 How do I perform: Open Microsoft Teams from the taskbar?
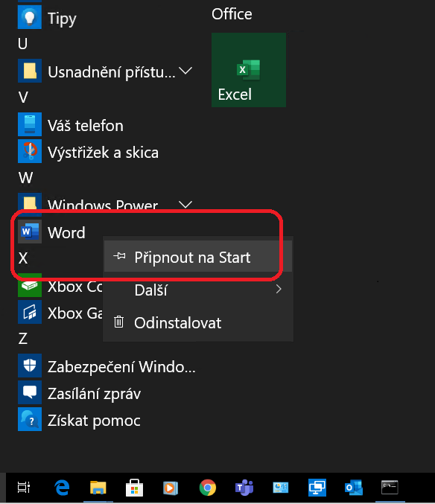[x=244, y=488]
